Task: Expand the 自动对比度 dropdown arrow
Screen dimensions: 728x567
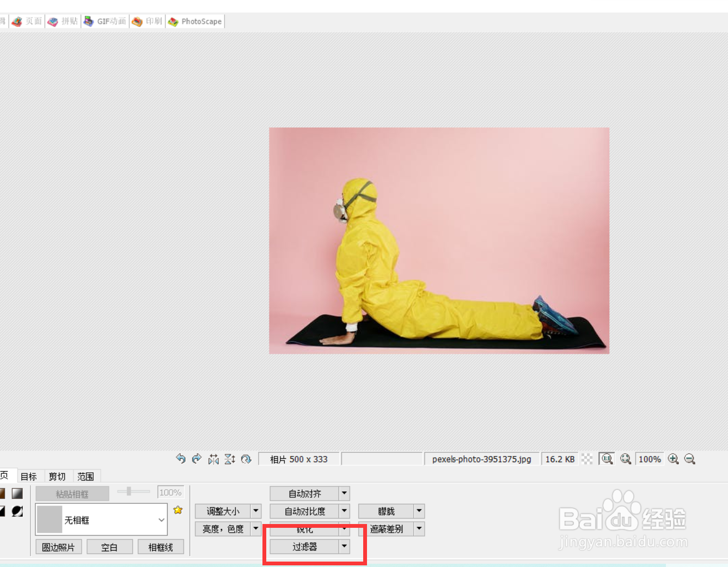Action: (x=344, y=511)
